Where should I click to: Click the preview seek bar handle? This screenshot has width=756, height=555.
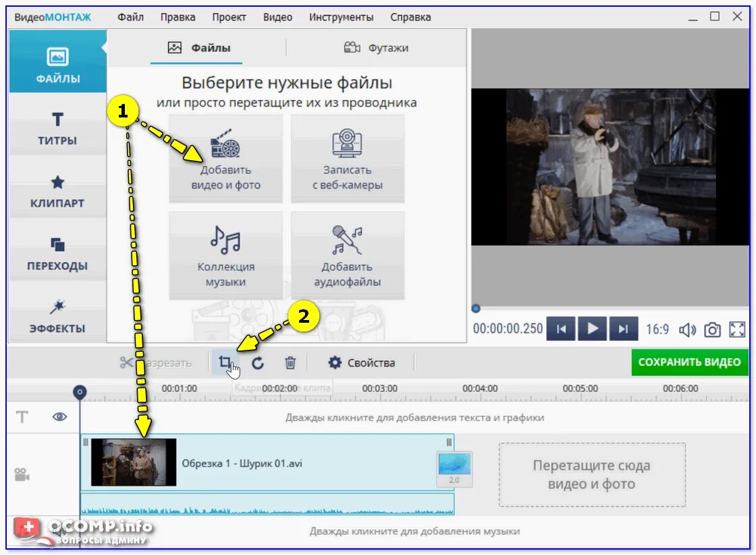pos(476,308)
